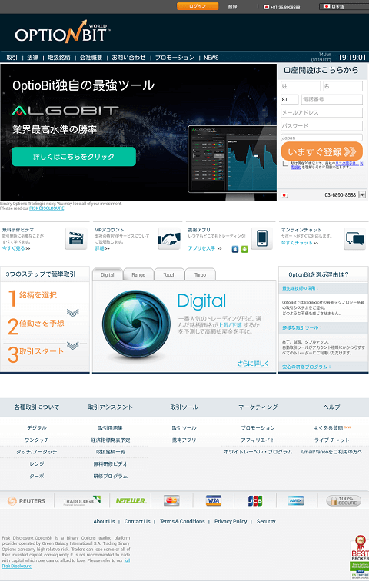Viewport: 369px width, 588px height.
Task: Click the 今すぐチャット link
Action: tap(297, 243)
